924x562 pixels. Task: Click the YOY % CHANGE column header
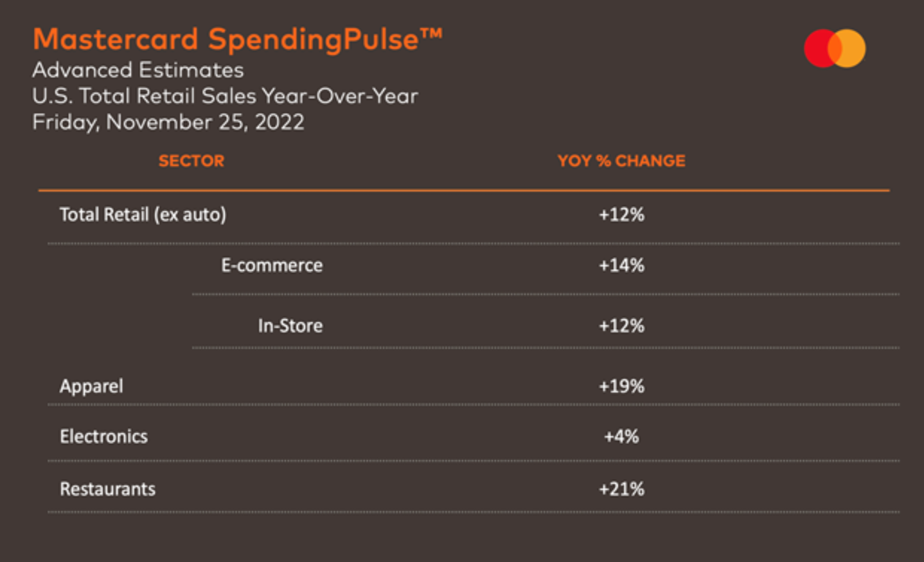pos(621,161)
